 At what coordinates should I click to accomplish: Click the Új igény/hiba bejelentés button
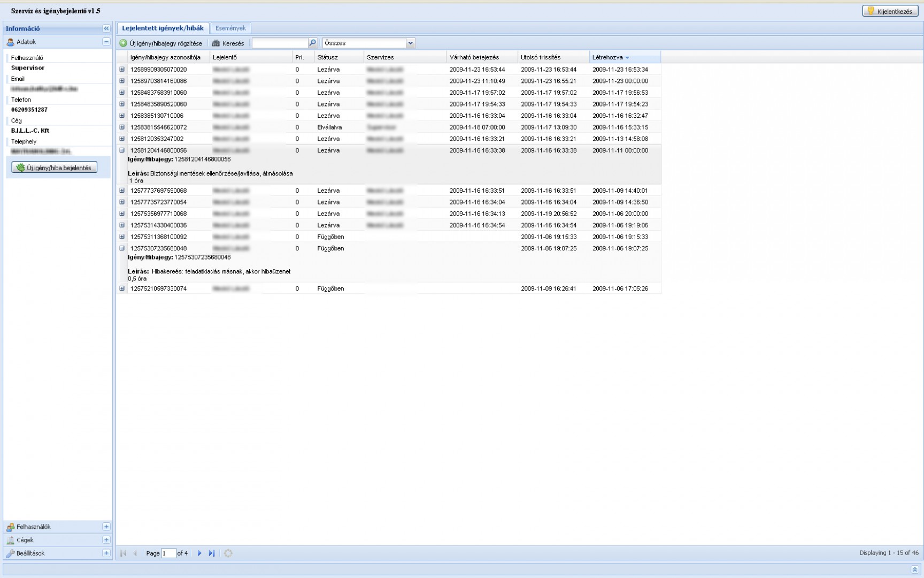[54, 168]
